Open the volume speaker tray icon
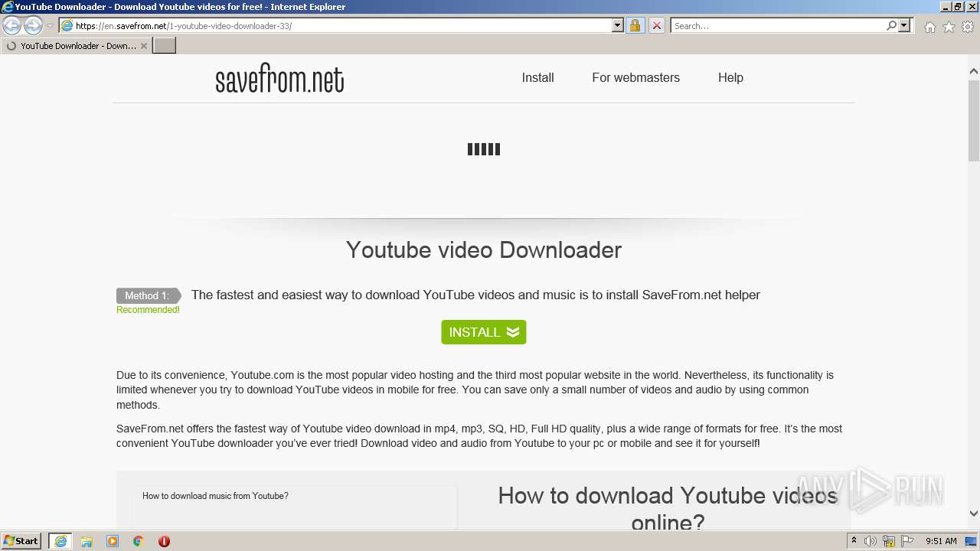 871,541
